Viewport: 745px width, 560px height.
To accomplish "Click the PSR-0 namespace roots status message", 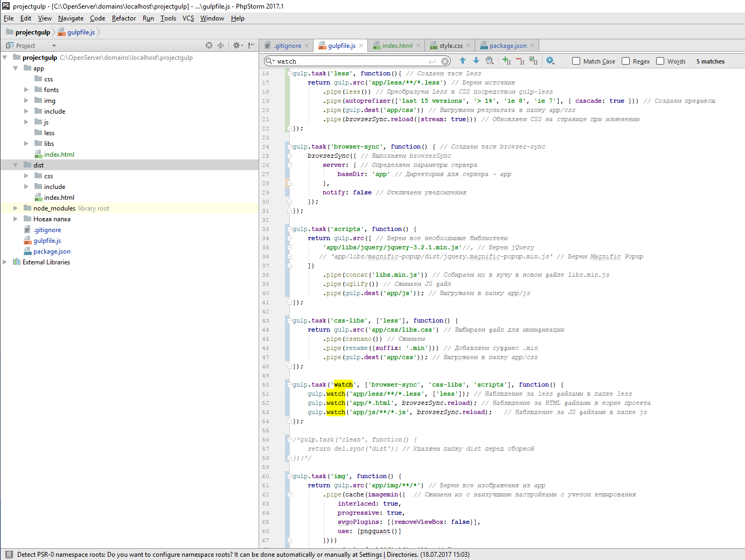I will point(243,555).
